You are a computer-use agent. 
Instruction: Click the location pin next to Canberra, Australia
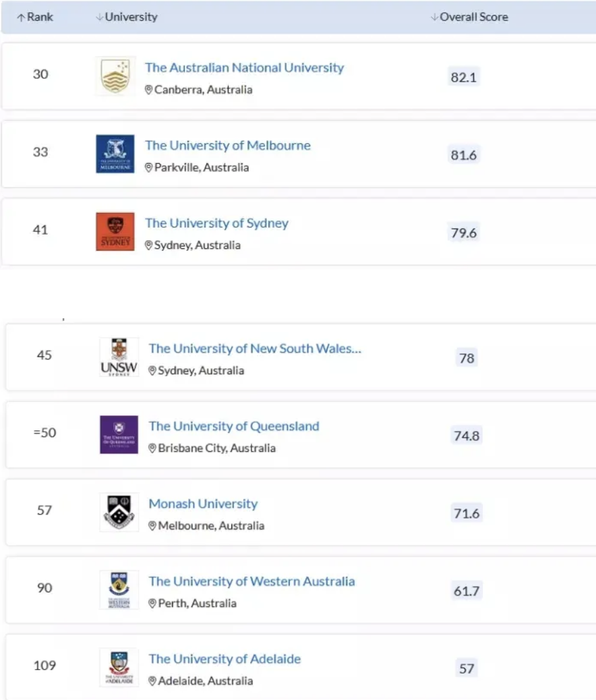[149, 90]
